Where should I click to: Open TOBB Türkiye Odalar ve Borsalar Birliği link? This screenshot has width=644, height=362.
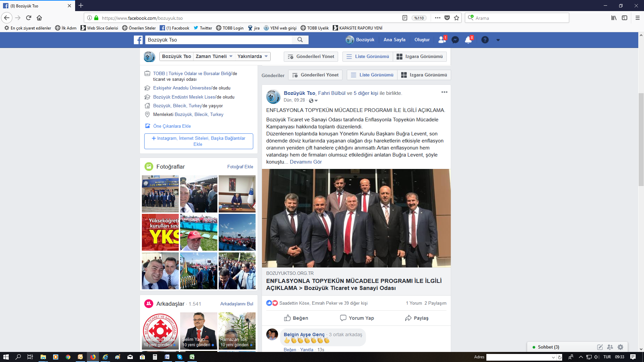click(193, 73)
